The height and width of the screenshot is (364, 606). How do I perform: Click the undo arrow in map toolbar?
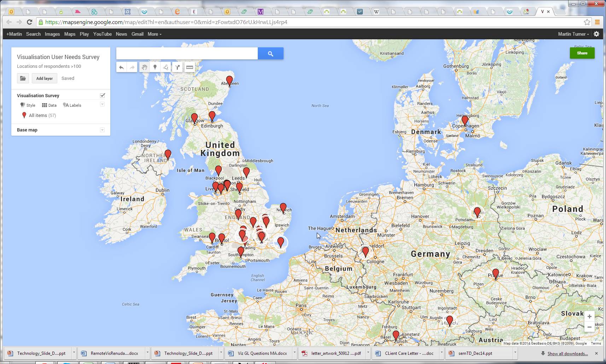click(121, 67)
